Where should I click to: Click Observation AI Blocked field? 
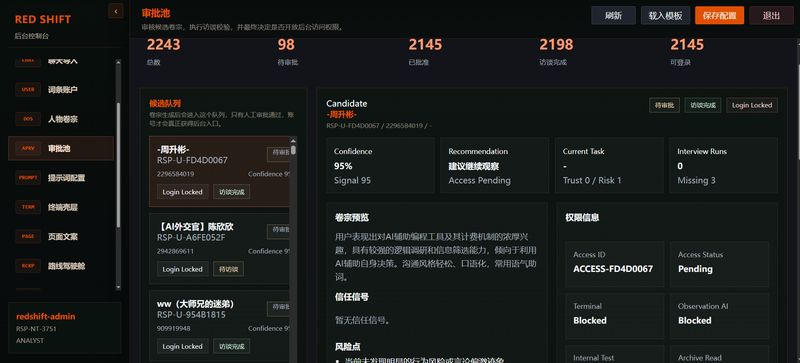(719, 316)
